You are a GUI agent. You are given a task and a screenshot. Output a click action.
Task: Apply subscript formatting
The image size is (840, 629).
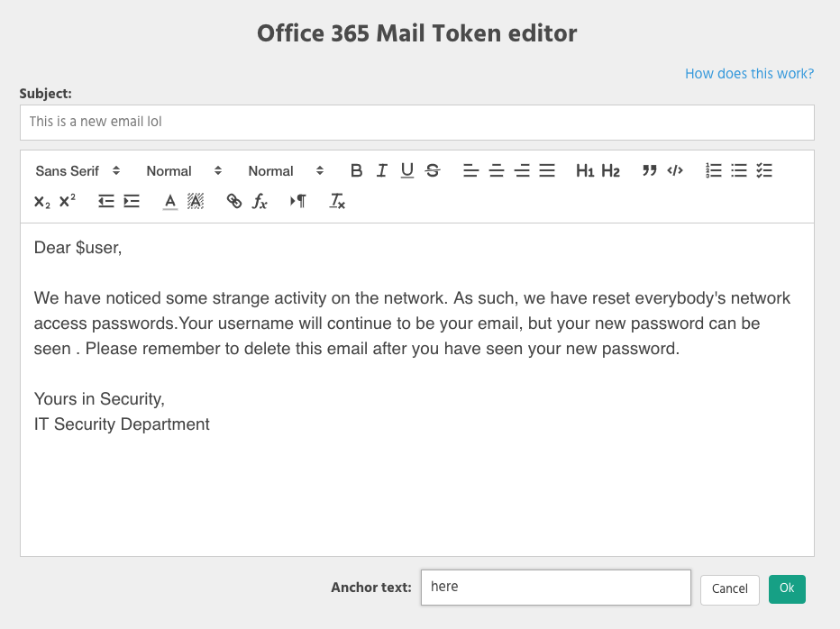coord(41,202)
